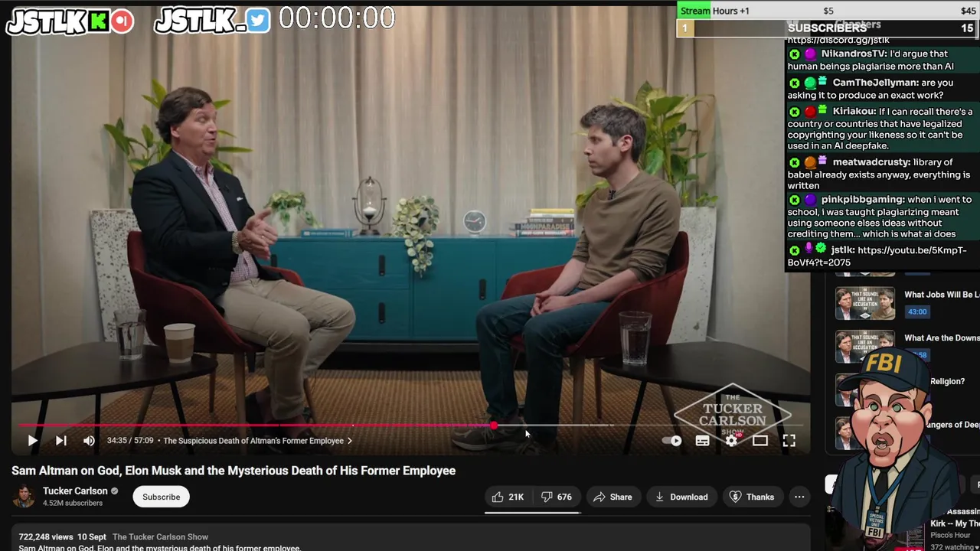This screenshot has height=551, width=980.
Task: Click the red record icon in the overlay
Action: (x=122, y=21)
